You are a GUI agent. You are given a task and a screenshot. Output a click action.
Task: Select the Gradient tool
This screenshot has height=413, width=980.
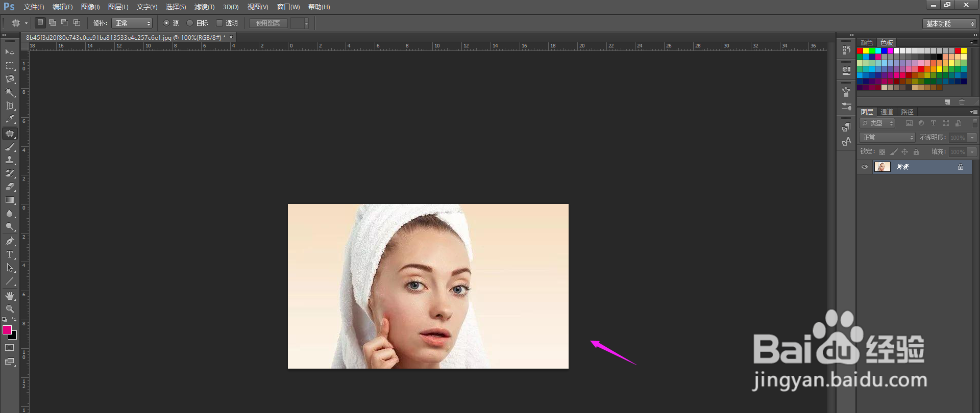click(10, 200)
